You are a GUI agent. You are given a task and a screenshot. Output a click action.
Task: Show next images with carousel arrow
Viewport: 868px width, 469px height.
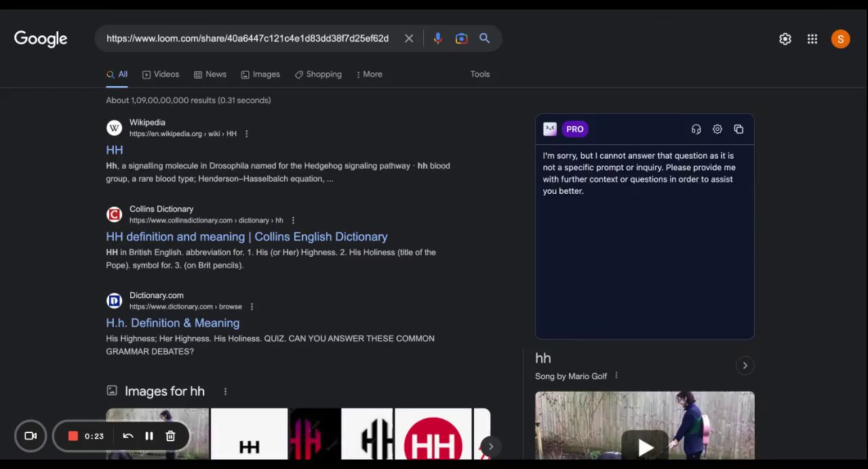pyautogui.click(x=490, y=446)
